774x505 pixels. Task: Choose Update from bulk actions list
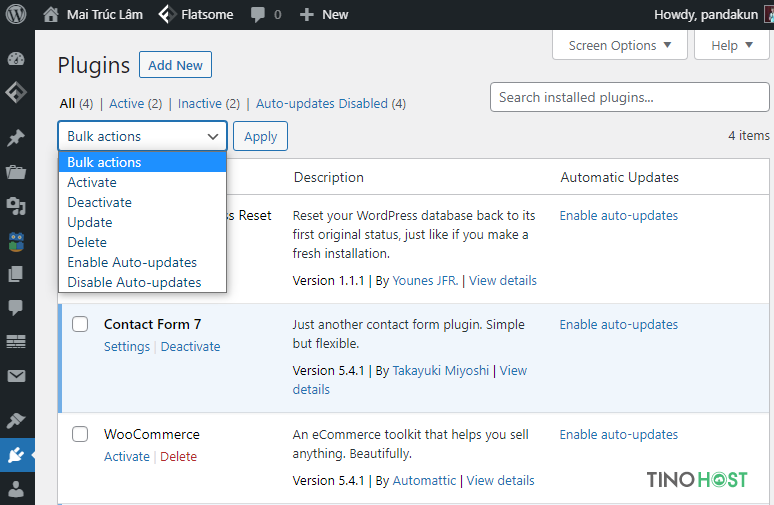(x=142, y=222)
